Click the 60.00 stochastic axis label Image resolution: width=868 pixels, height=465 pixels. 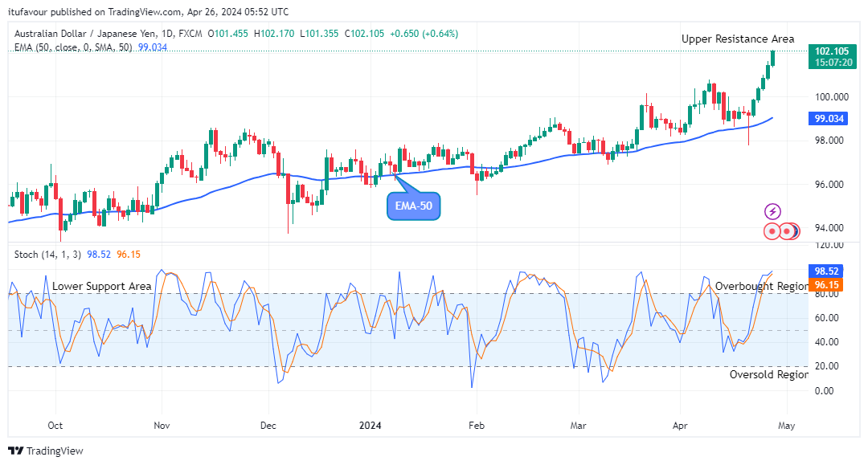coord(826,318)
